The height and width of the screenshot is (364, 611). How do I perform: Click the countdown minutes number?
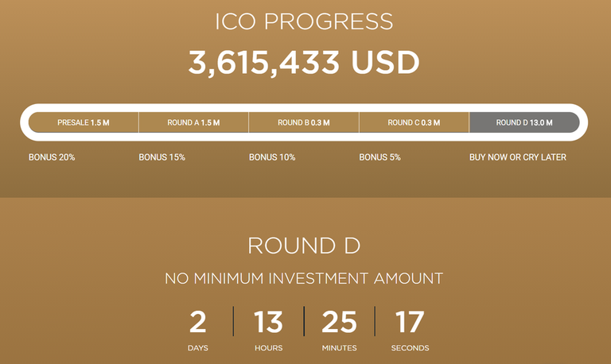tap(339, 322)
